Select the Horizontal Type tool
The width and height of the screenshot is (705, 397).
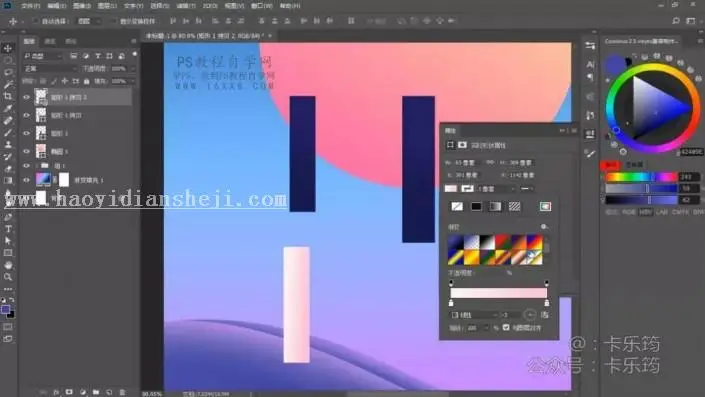8,228
